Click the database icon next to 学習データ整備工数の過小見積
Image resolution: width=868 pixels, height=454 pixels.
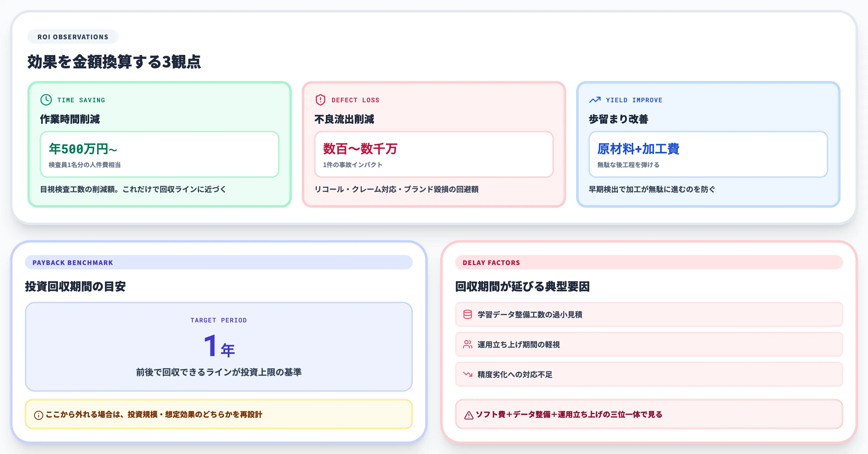click(467, 314)
